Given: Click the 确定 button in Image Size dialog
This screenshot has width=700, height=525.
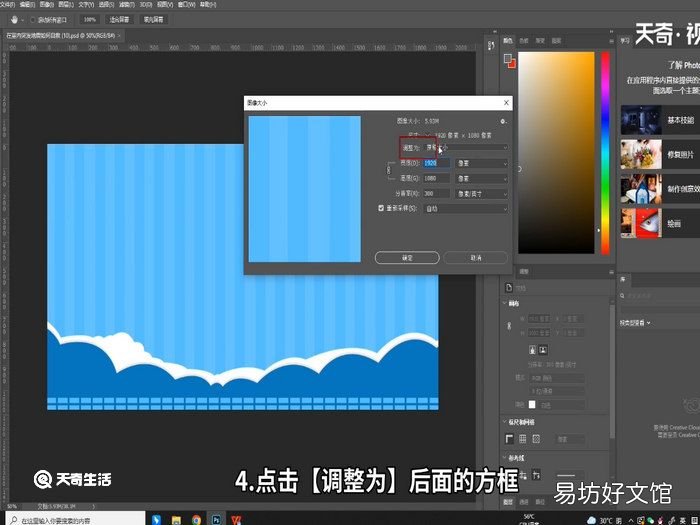Looking at the screenshot, I should 407,258.
